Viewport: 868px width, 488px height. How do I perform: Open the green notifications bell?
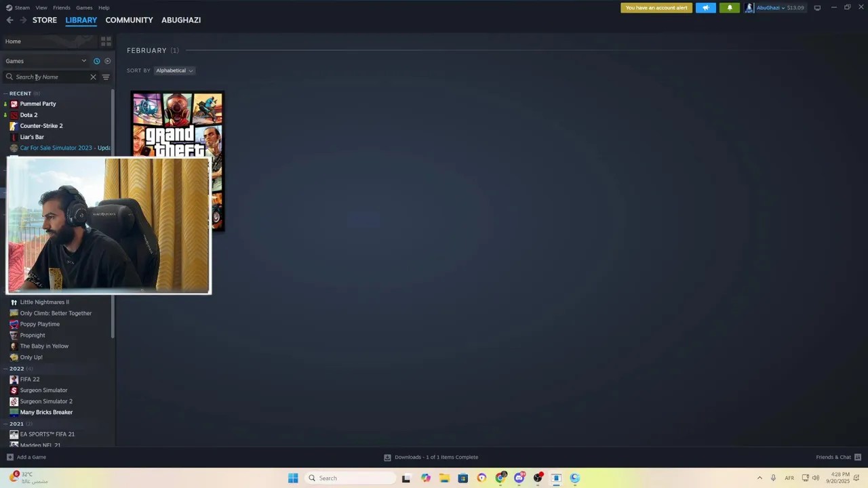point(730,7)
